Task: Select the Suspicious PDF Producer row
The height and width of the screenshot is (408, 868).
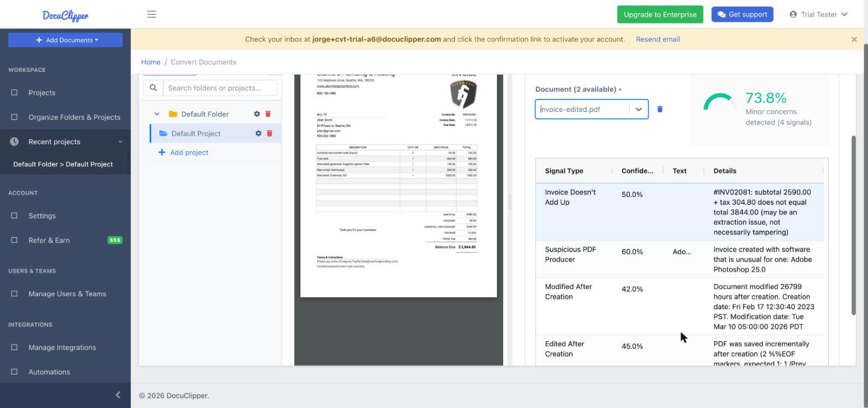Action: coord(679,259)
